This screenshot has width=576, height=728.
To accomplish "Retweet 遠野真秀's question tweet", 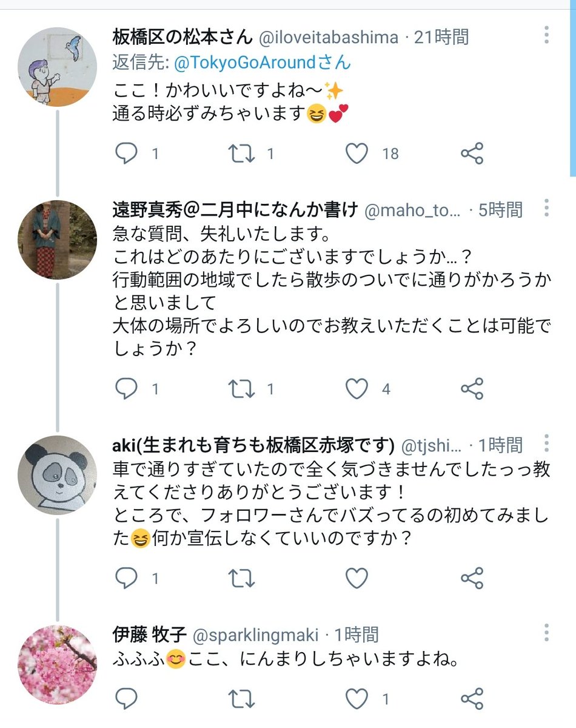I will pos(242,388).
